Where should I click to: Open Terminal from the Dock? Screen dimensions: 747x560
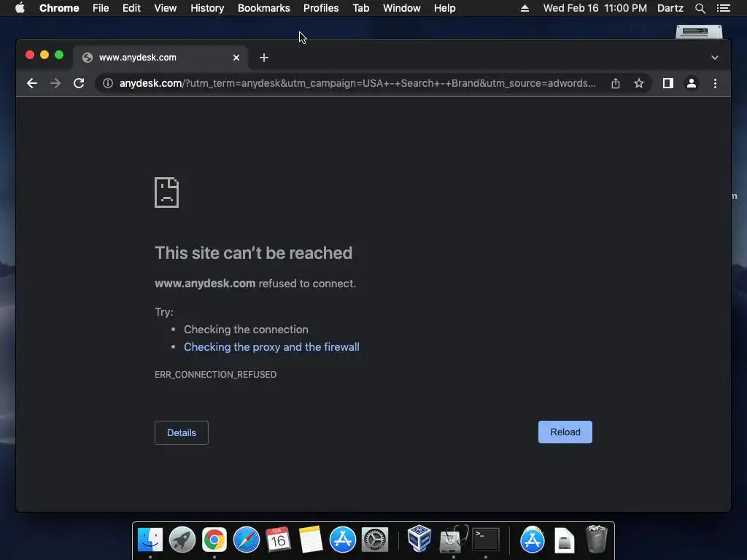tap(485, 540)
